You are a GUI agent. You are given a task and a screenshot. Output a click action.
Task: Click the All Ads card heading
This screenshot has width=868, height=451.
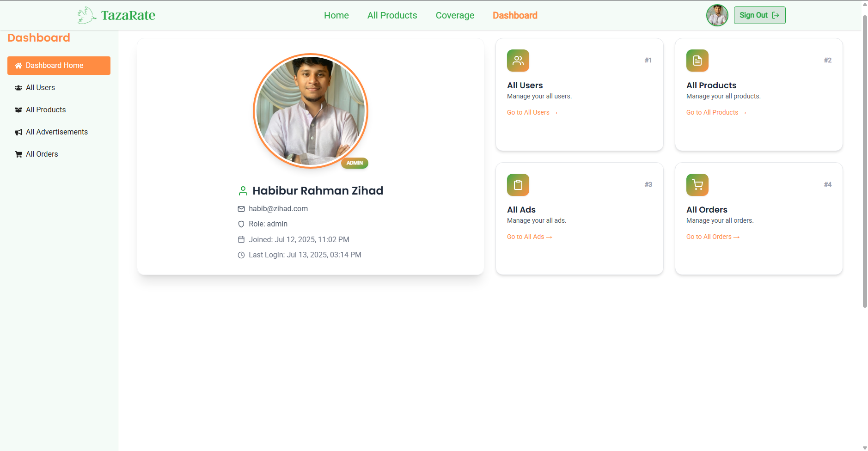[521, 210]
